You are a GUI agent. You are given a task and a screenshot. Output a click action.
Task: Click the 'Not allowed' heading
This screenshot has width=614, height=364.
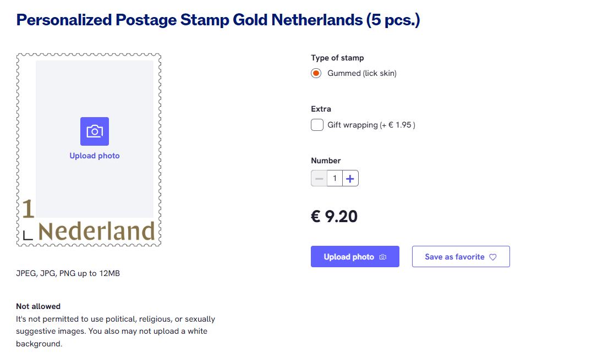coord(38,306)
